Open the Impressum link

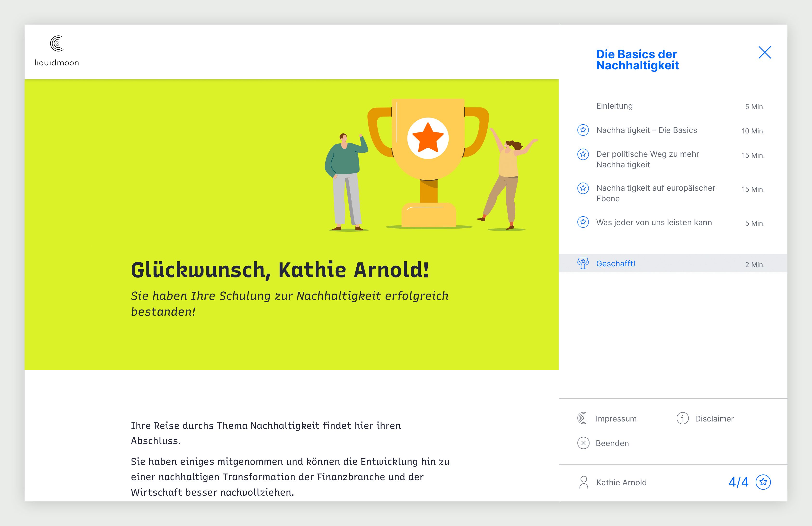click(616, 419)
